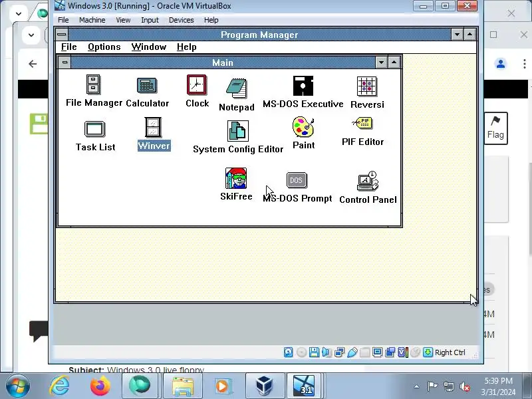532x399 pixels.
Task: Open the MS-DOS Prompt icon
Action: click(297, 180)
